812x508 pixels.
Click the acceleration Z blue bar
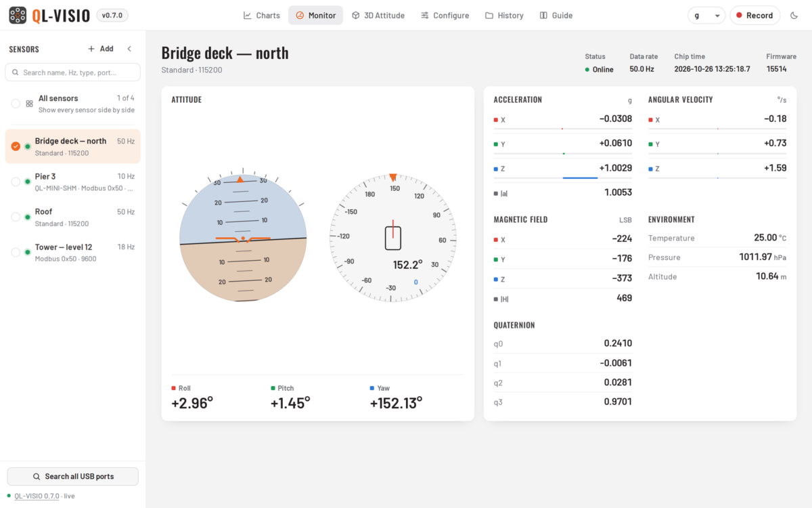pos(580,178)
